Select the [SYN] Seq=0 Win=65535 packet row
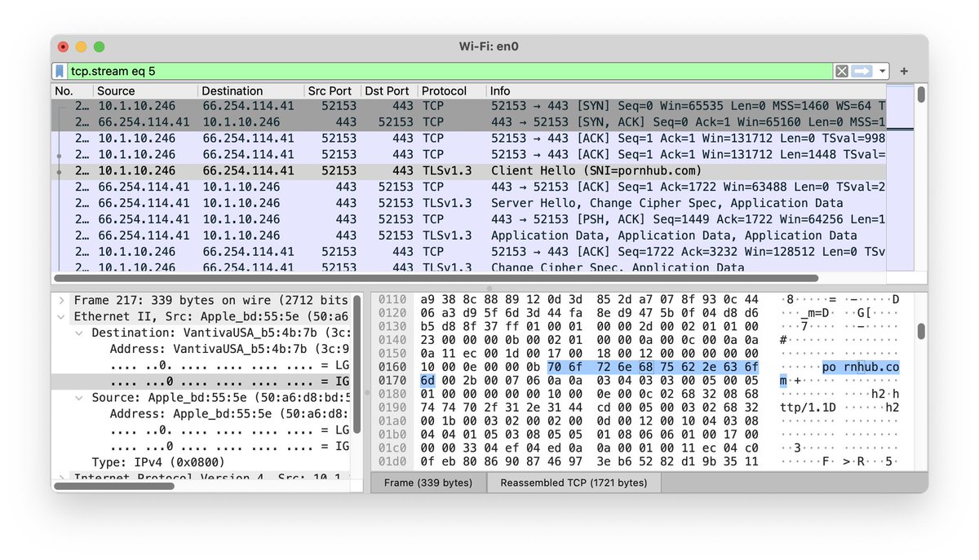Image resolution: width=979 pixels, height=560 pixels. (469, 106)
